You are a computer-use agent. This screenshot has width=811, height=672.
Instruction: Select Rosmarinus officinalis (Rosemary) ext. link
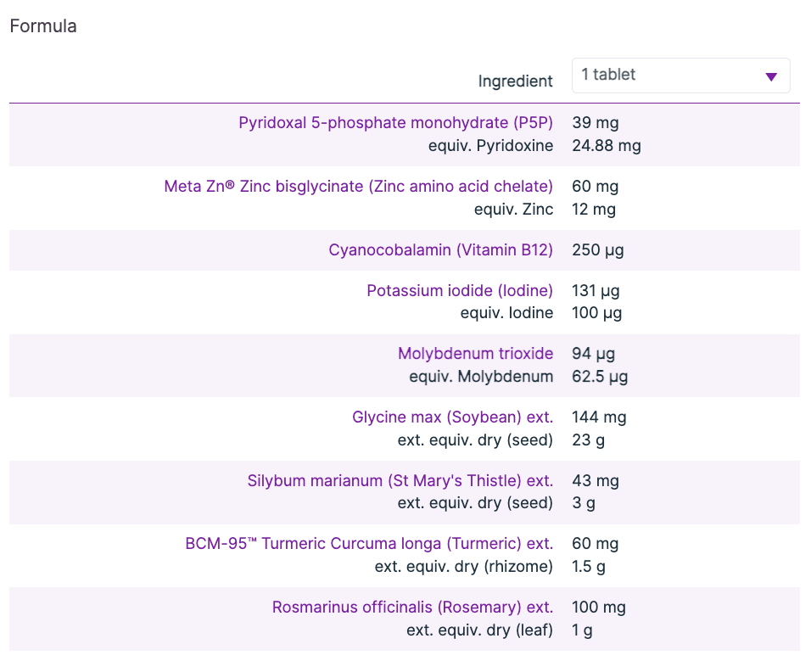tap(412, 608)
